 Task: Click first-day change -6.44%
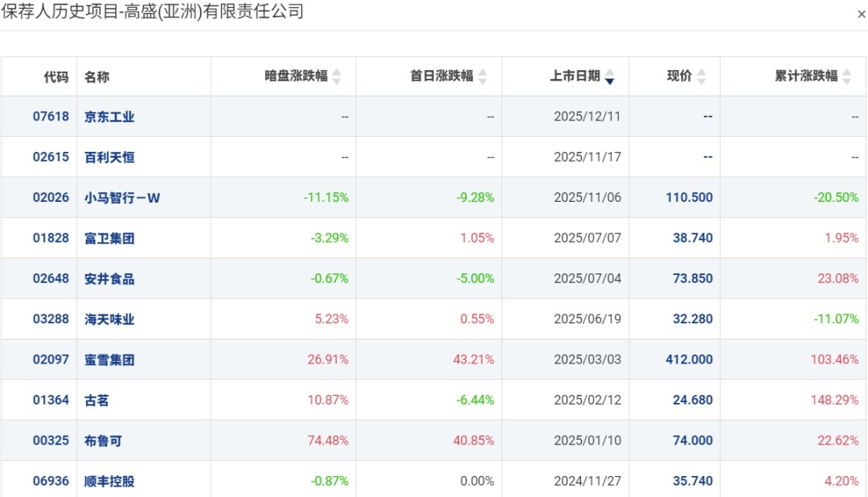[475, 400]
